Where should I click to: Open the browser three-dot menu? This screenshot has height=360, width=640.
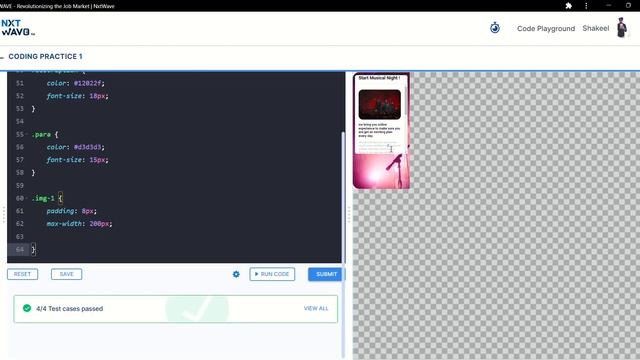click(x=586, y=6)
